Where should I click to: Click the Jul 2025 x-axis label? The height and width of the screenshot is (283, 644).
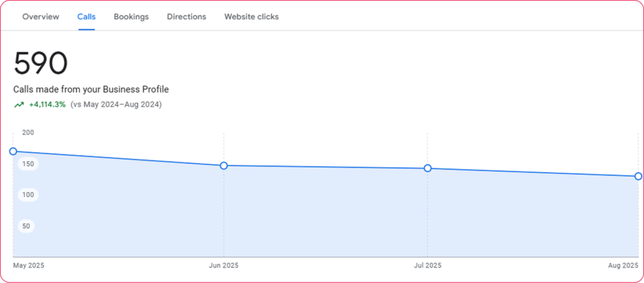click(x=428, y=266)
